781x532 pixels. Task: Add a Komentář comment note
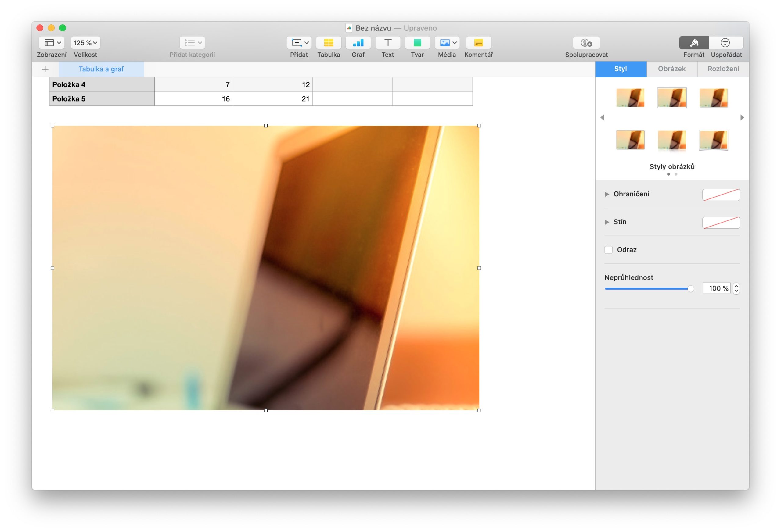click(478, 43)
